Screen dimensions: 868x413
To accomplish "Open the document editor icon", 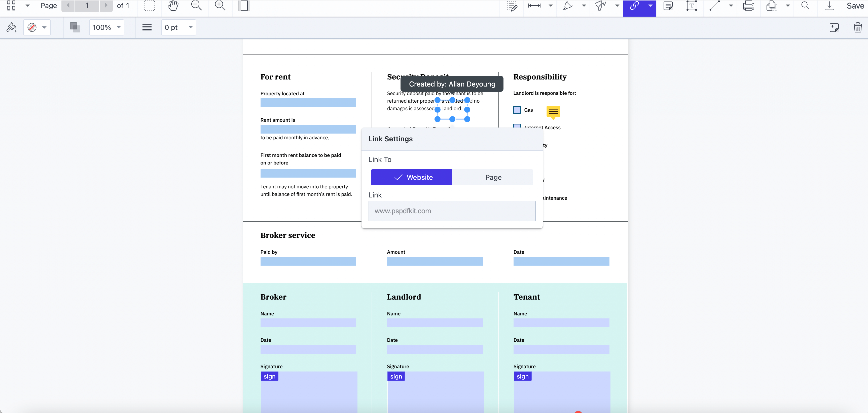I will (x=771, y=6).
